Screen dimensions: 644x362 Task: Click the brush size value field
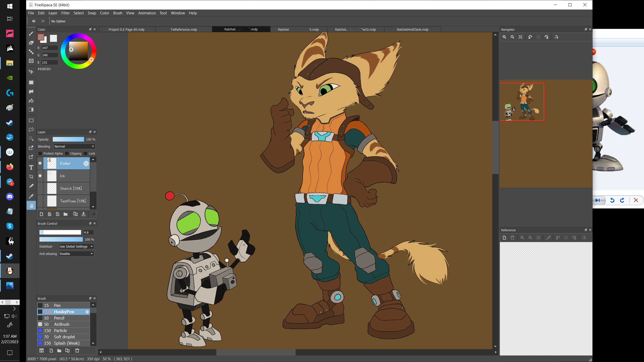click(x=88, y=232)
